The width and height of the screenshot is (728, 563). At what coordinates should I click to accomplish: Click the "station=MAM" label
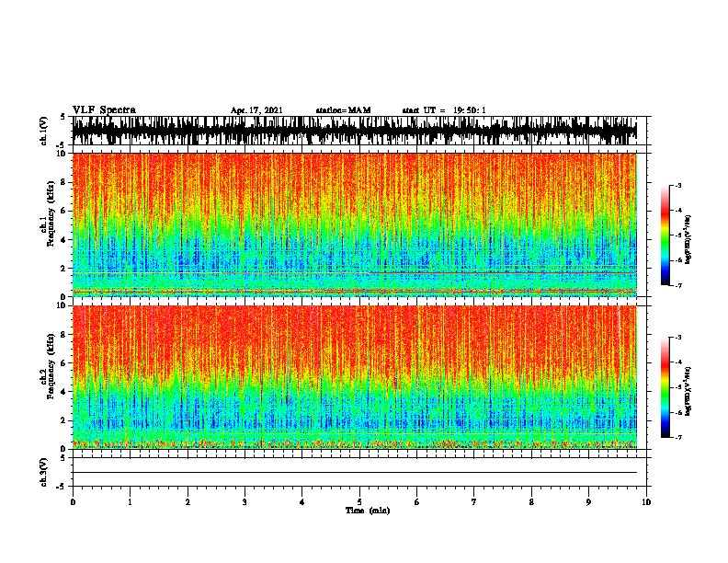343,110
